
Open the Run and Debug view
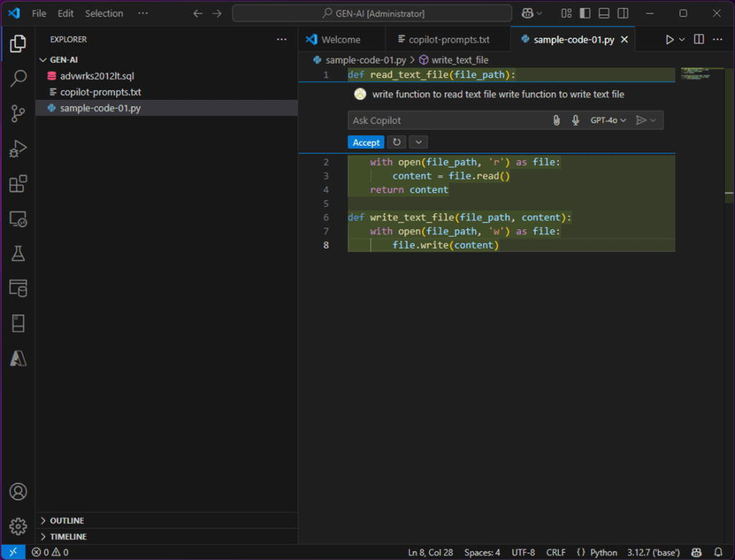coord(18,149)
